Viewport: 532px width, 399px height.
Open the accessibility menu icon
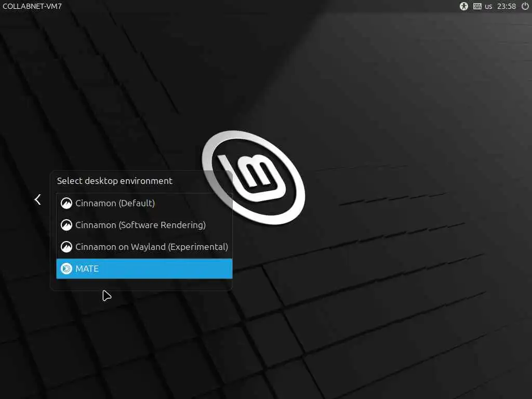pyautogui.click(x=464, y=6)
